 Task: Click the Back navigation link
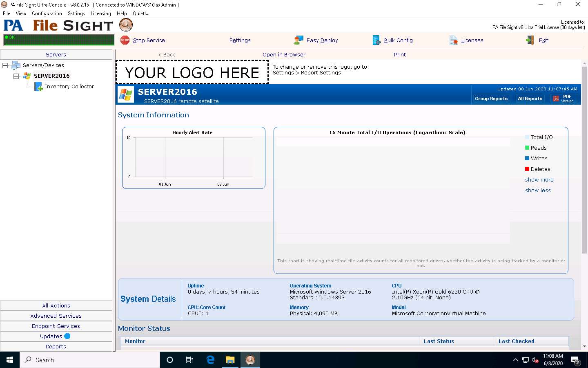coord(167,54)
